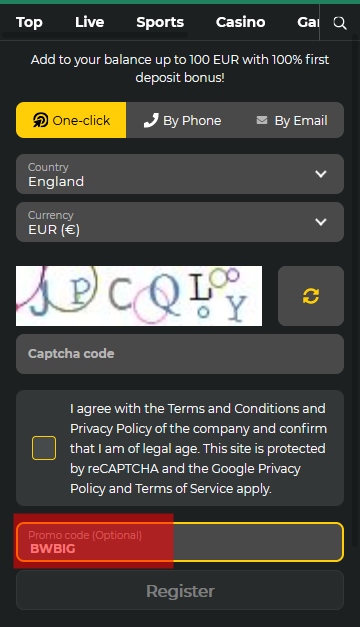Switch to By Phone registration
This screenshot has height=627, width=360.
(x=182, y=120)
